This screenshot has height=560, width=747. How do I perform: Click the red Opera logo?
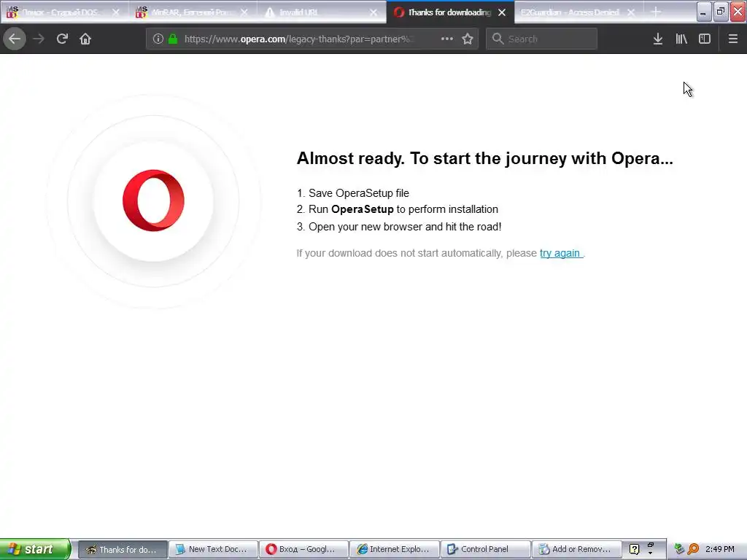pos(153,201)
